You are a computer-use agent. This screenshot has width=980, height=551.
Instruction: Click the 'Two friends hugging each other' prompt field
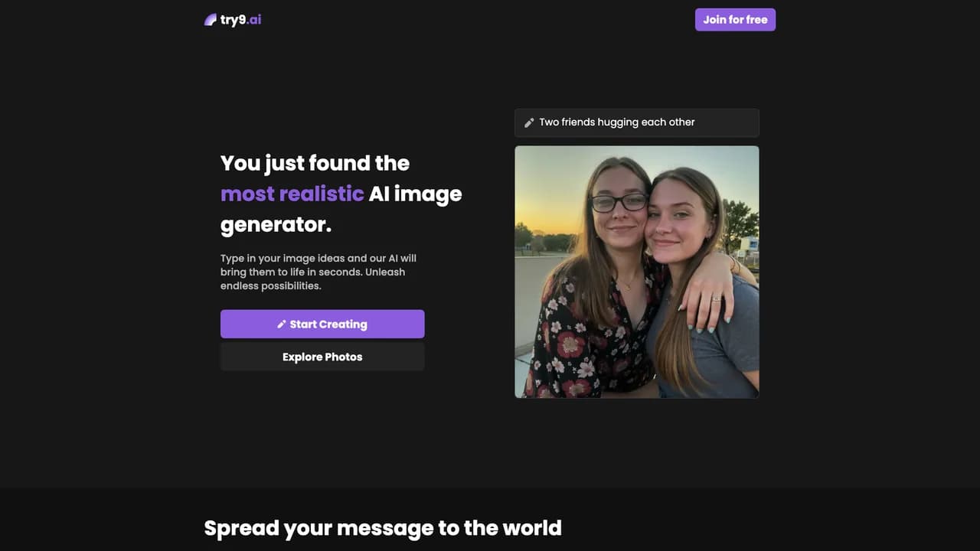tap(637, 122)
